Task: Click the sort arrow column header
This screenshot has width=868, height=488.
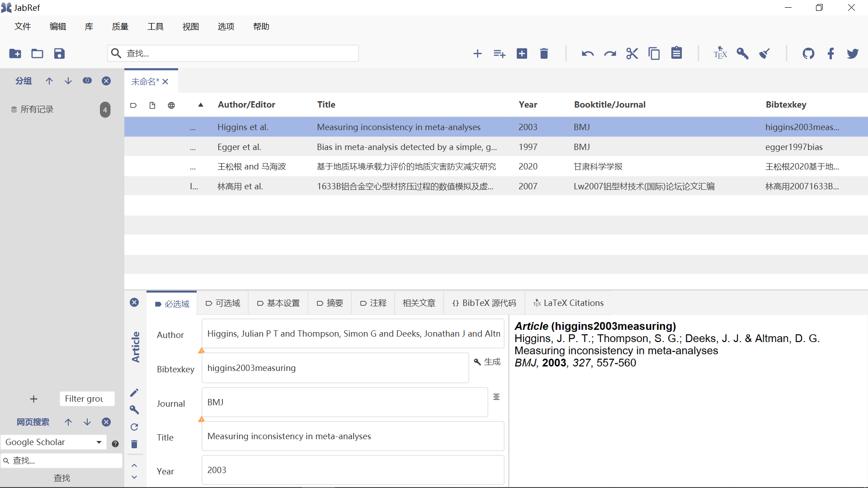Action: click(201, 105)
